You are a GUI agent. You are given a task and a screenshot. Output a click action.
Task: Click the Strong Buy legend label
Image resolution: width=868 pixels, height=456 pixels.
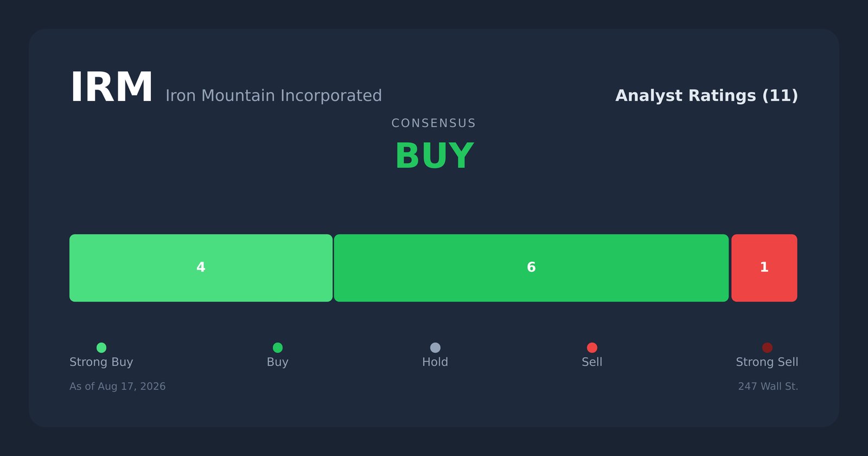[x=101, y=362]
